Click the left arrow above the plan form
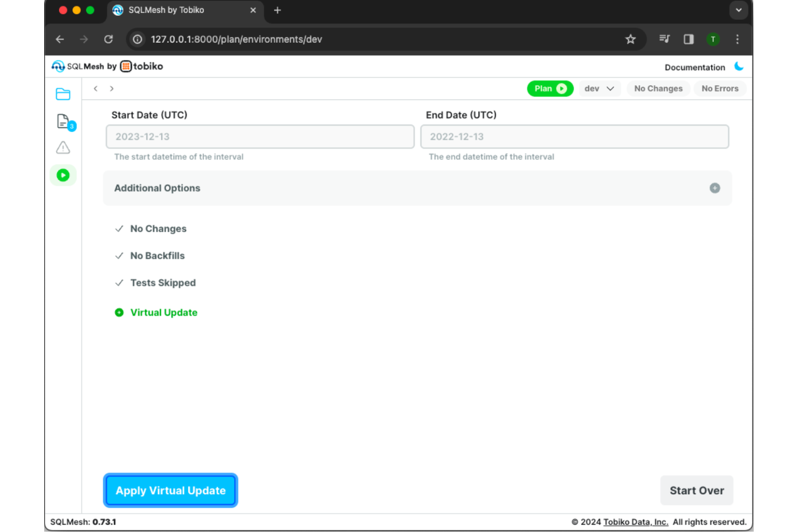The image size is (798, 532). pyautogui.click(x=95, y=88)
